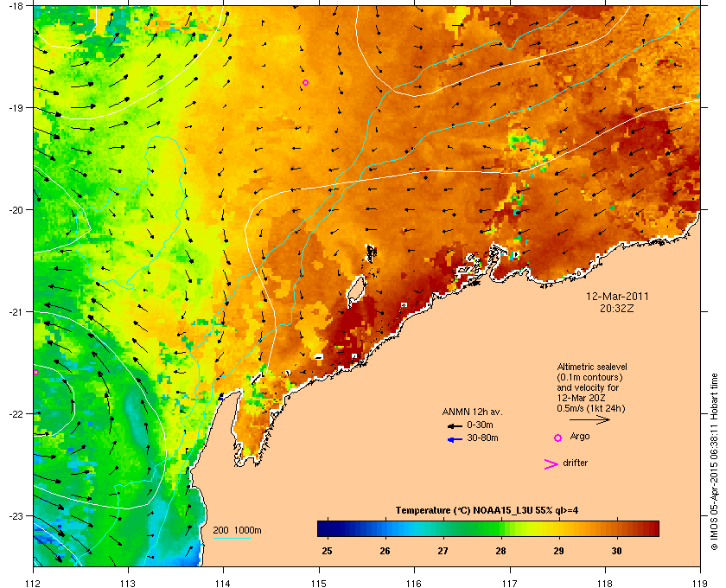Click the blue 30-80m legend arrow
Screen dimensions: 726x588
point(455,439)
